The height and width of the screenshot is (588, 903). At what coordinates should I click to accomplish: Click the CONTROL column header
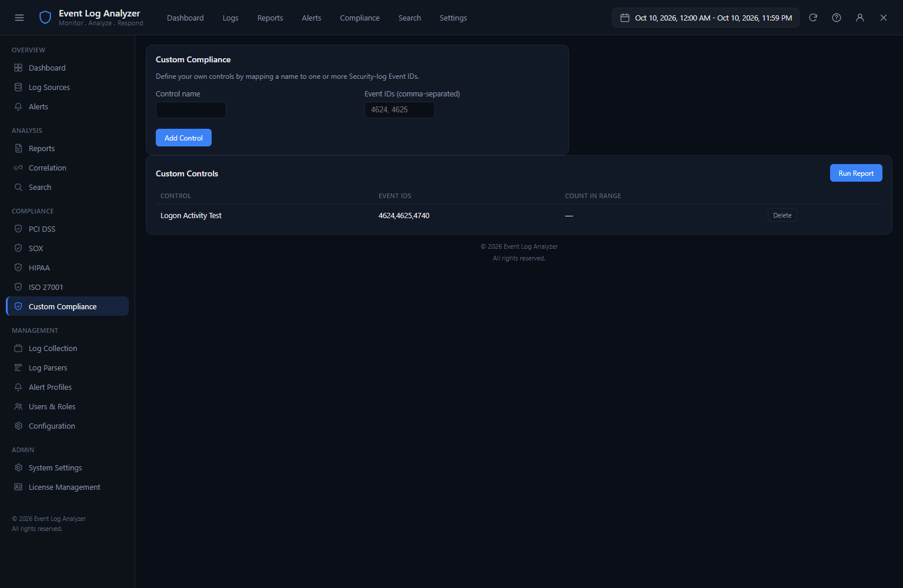[x=176, y=196]
